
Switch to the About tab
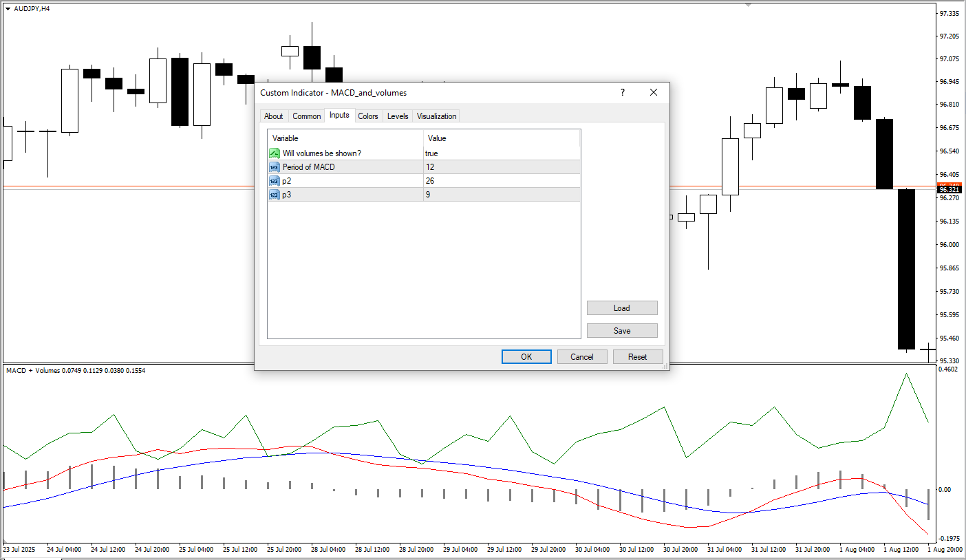[274, 116]
